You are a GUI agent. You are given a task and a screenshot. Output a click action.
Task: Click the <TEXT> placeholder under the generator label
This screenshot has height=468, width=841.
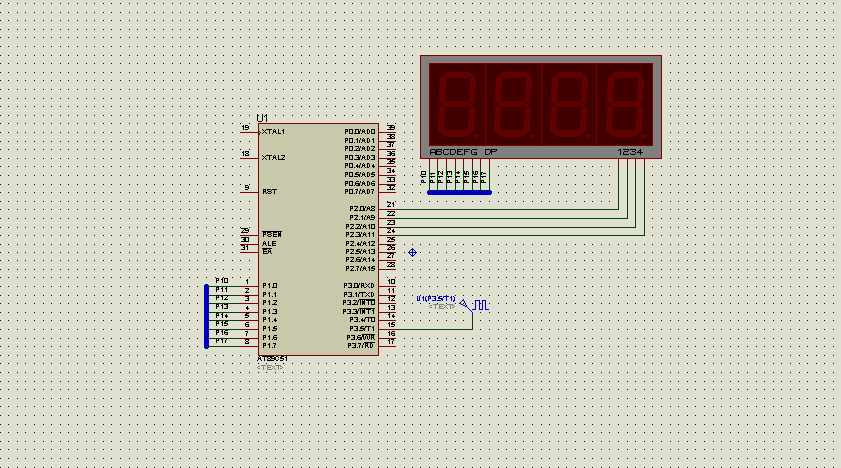point(442,307)
